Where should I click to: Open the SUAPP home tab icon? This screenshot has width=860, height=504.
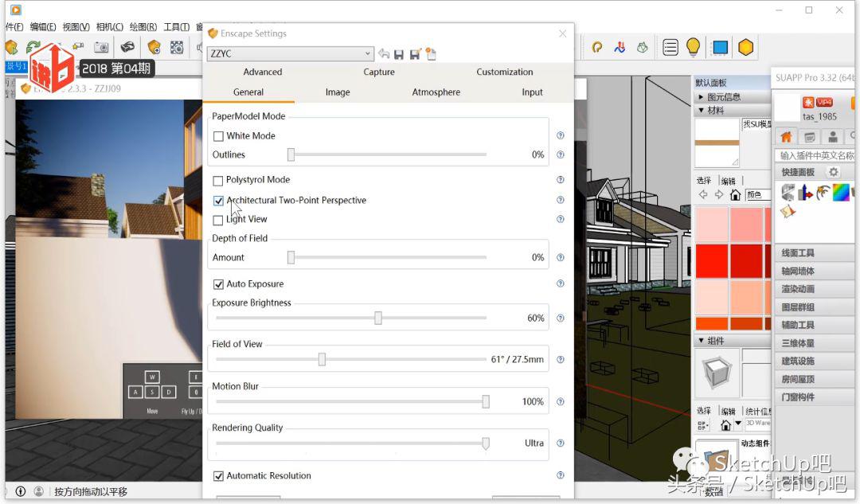pos(786,137)
